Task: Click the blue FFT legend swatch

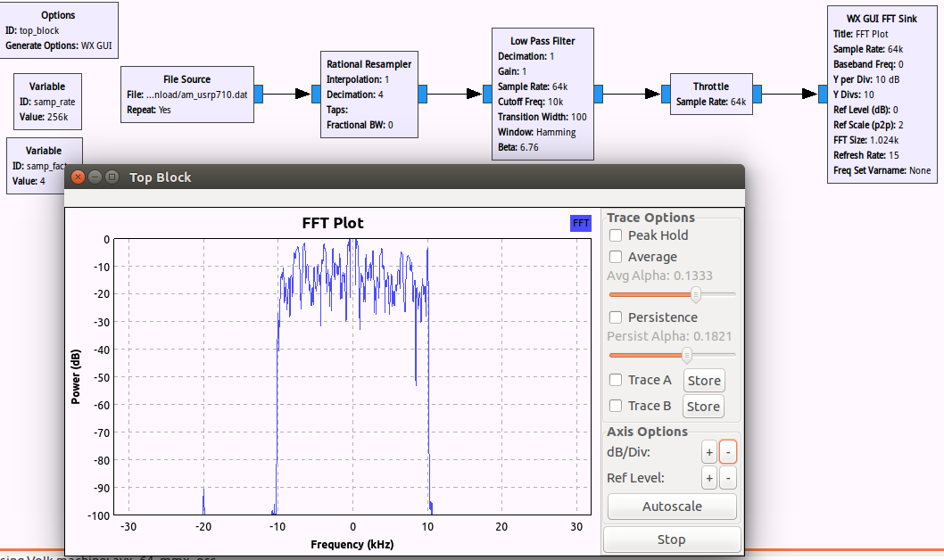Action: [x=581, y=223]
